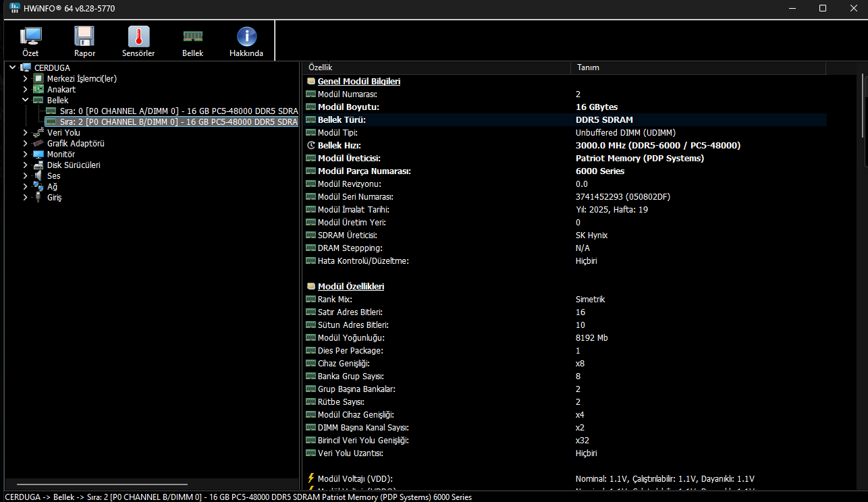Open the Bellek memory toolbar icon
This screenshot has height=502, width=868.
pos(192,37)
